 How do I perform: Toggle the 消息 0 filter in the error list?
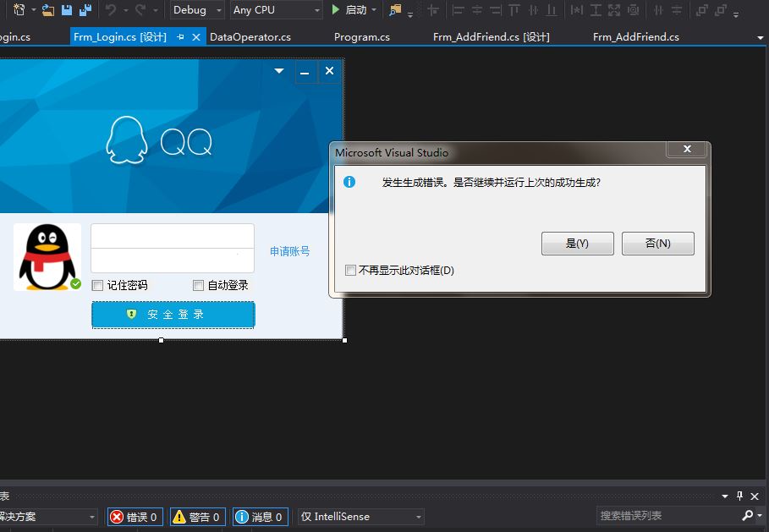(x=261, y=517)
